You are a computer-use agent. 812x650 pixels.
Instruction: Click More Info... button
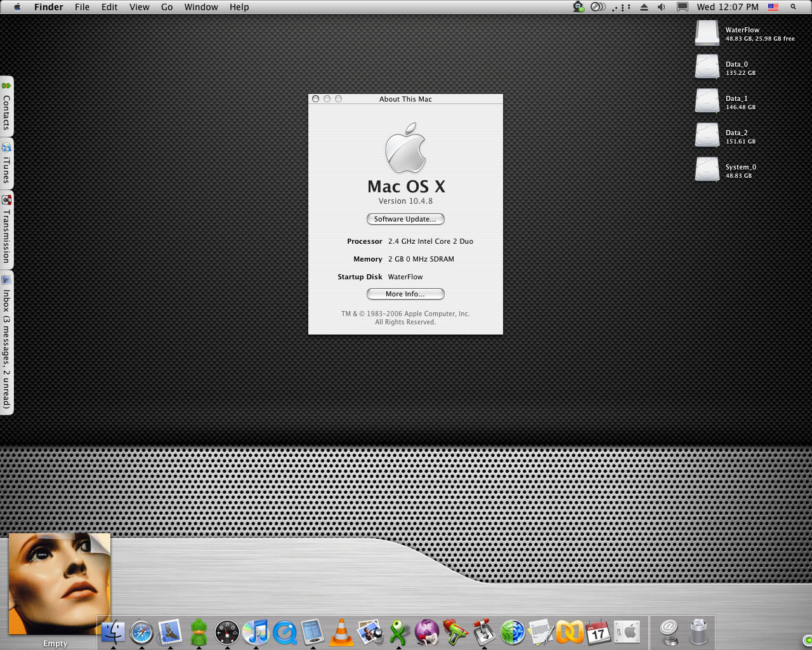[405, 294]
